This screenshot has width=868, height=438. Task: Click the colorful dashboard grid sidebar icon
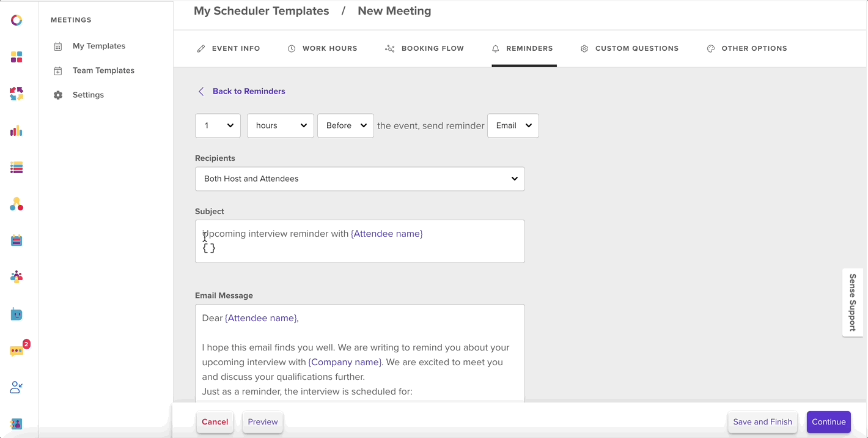tap(17, 57)
